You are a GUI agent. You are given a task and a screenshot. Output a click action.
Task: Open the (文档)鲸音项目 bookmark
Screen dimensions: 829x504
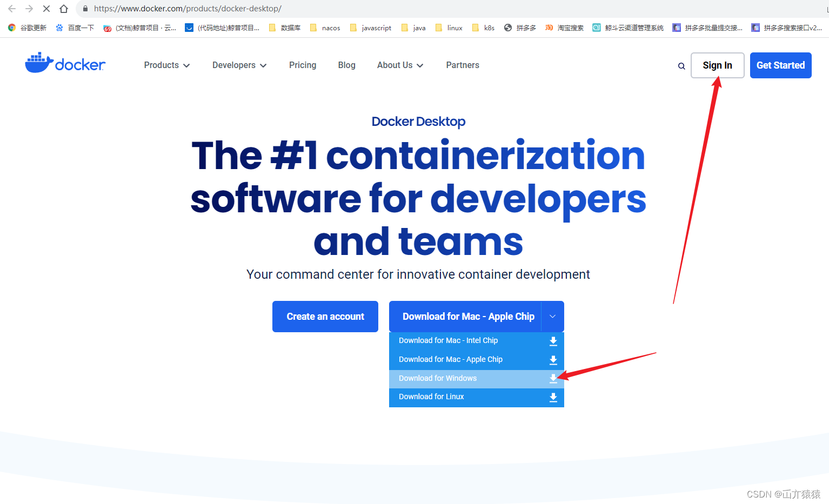pos(139,28)
